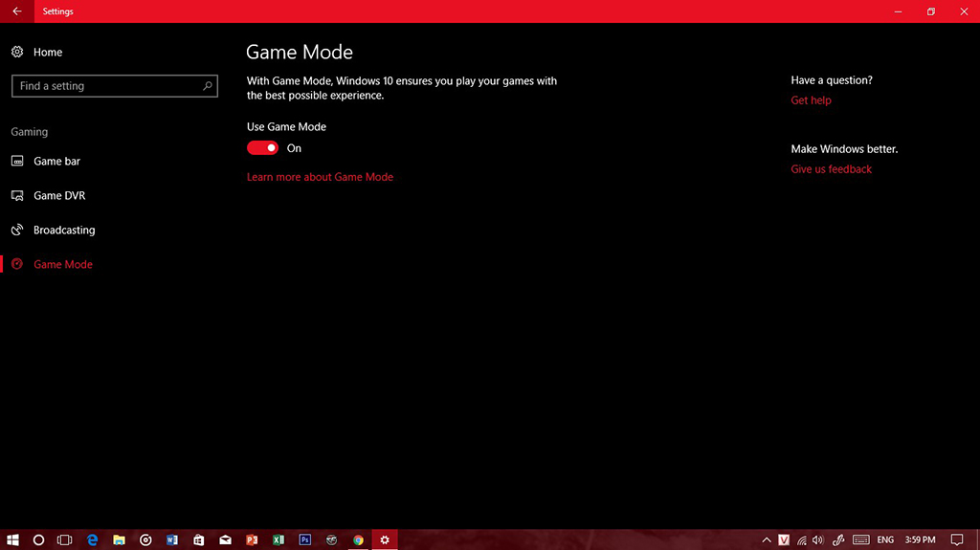
Task: Open Task View on the taskbar
Action: tap(65, 539)
